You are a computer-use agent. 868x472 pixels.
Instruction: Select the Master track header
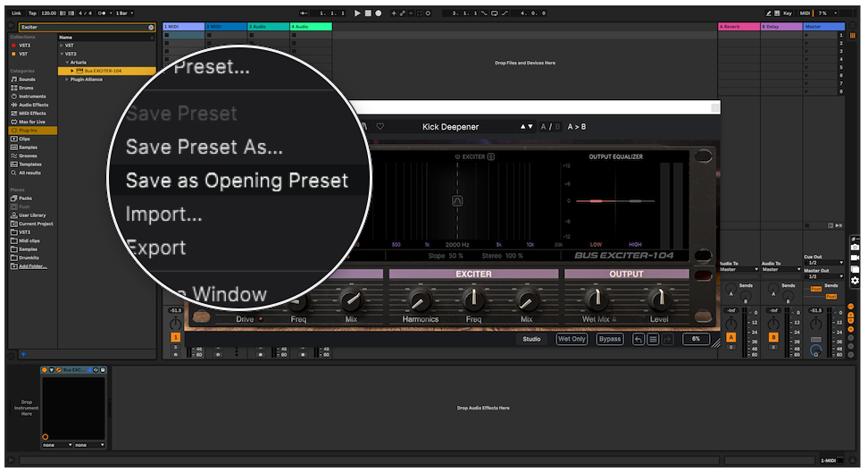coord(824,27)
